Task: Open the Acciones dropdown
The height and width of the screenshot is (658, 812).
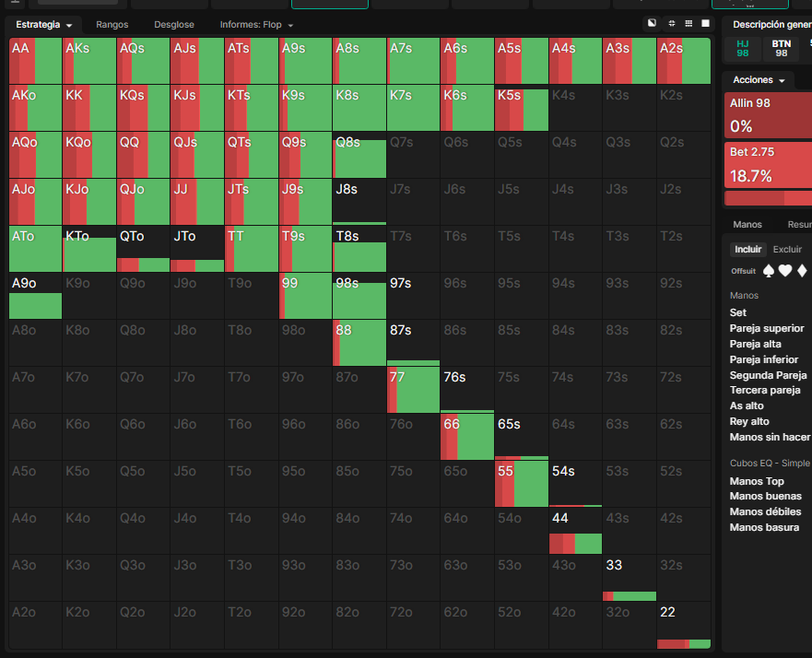Action: pos(759,80)
